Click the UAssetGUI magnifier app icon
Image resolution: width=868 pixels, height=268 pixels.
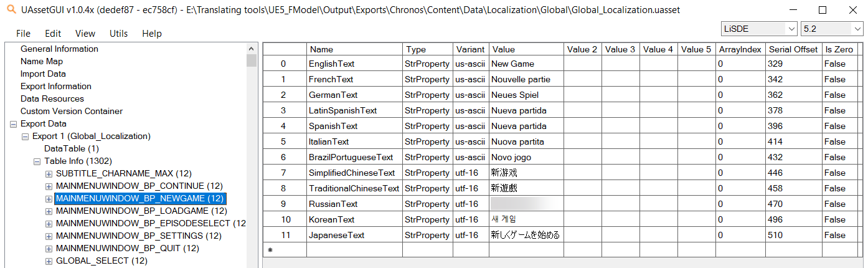(10, 10)
